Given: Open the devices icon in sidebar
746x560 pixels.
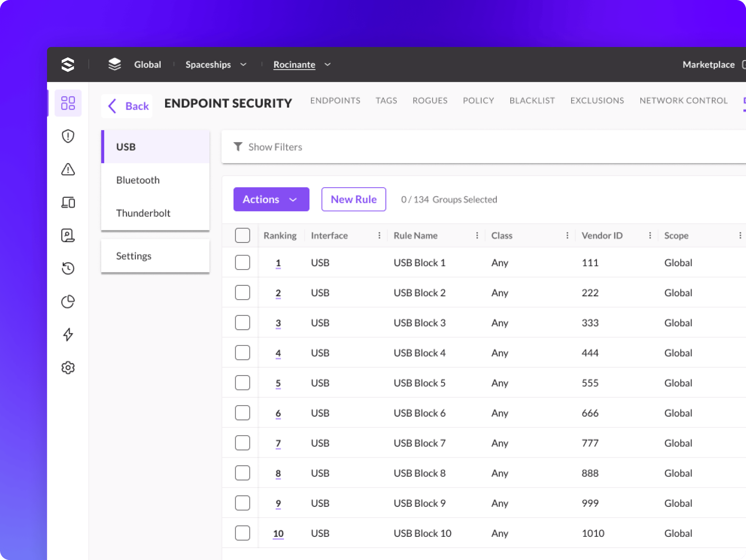Looking at the screenshot, I should click(68, 202).
